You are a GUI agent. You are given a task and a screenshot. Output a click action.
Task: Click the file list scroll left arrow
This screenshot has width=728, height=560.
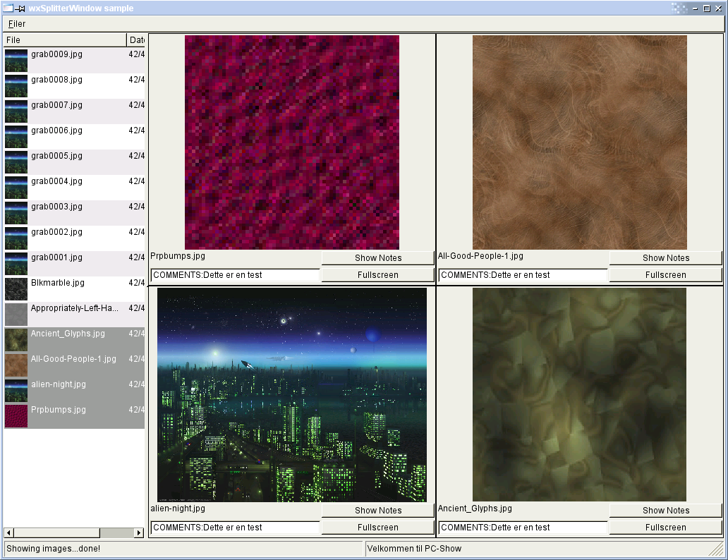point(8,532)
